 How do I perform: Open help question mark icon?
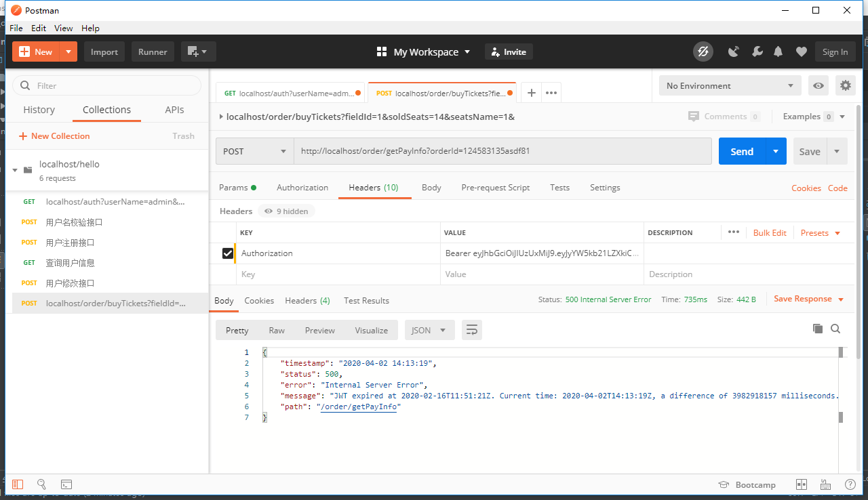point(850,484)
